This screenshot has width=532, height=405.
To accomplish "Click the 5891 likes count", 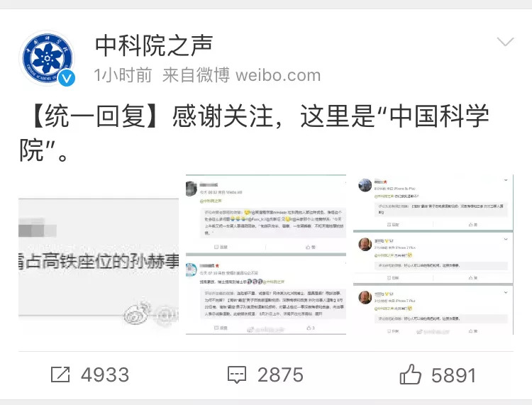I will [x=454, y=375].
